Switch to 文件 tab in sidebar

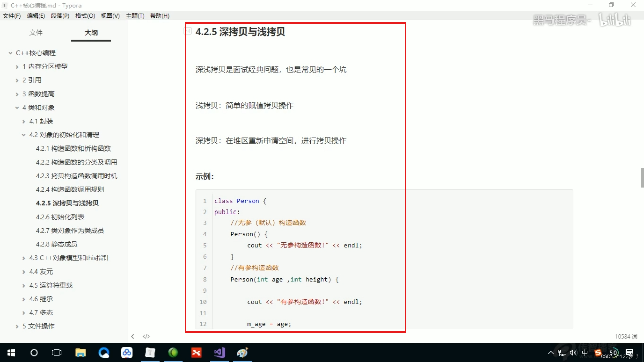(35, 32)
